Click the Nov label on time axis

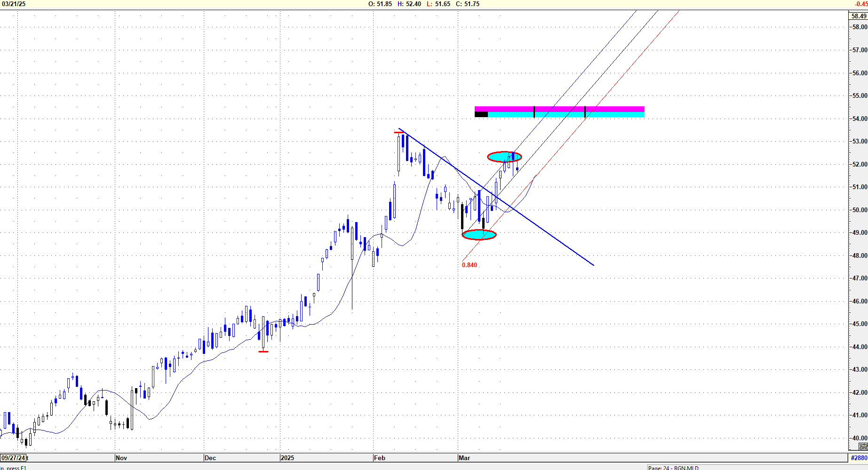(x=121, y=458)
